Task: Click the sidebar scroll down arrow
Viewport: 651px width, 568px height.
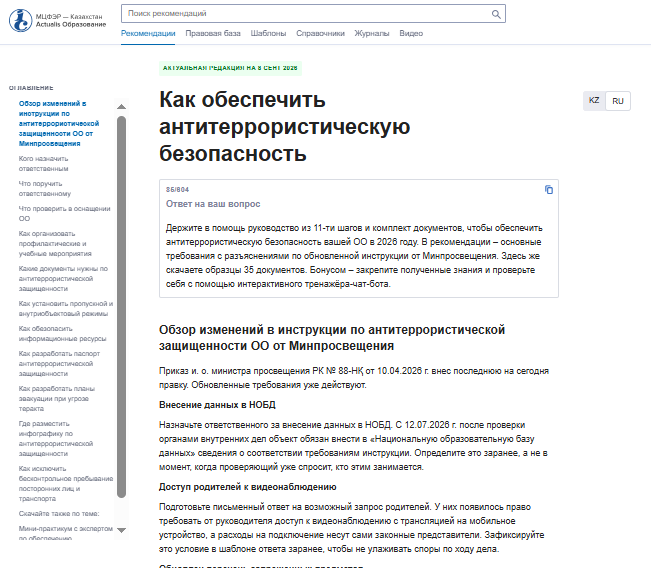Action: (122, 530)
